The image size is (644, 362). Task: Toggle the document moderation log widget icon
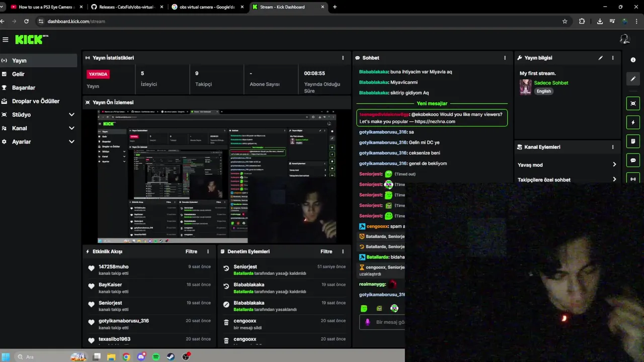tap(633, 141)
